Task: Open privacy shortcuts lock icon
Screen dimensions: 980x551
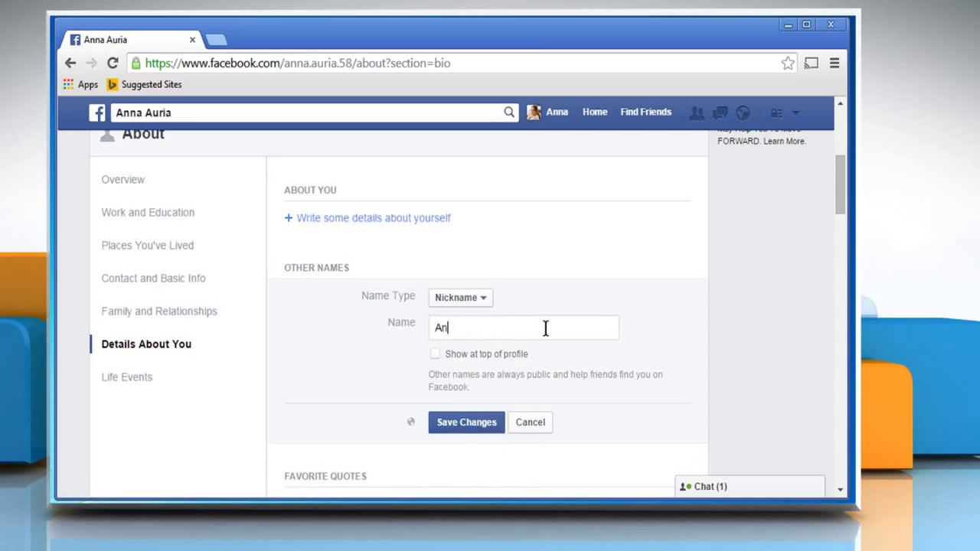Action: [x=776, y=112]
